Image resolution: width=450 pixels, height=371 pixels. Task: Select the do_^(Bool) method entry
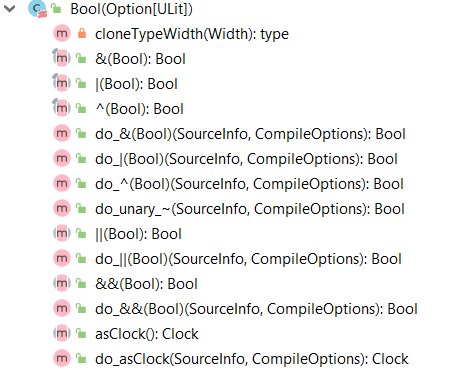pyautogui.click(x=249, y=184)
